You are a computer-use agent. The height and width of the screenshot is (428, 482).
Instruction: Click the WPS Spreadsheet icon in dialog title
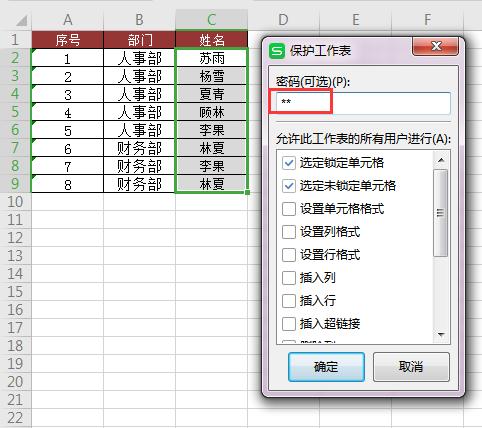pyautogui.click(x=277, y=51)
